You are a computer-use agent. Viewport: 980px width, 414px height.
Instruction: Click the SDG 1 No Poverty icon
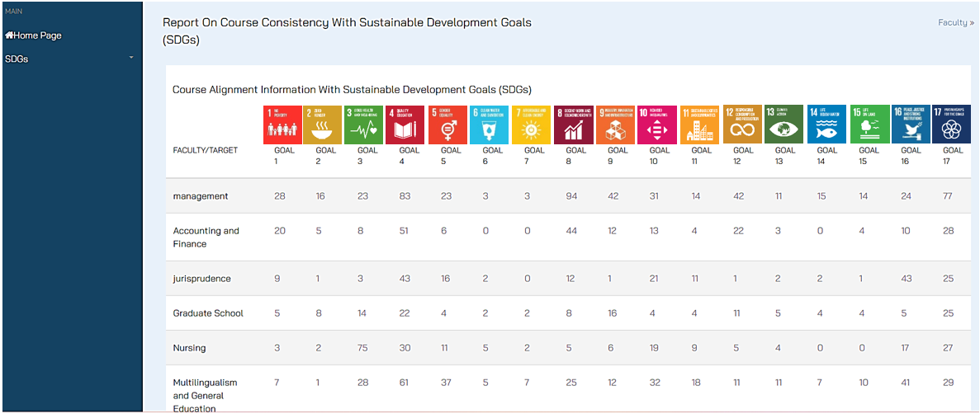point(282,125)
